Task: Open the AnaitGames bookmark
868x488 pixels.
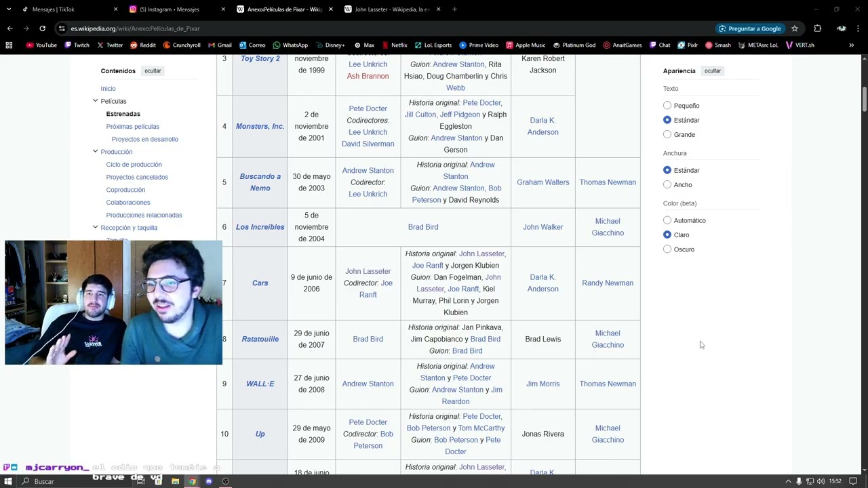Action: (x=622, y=45)
